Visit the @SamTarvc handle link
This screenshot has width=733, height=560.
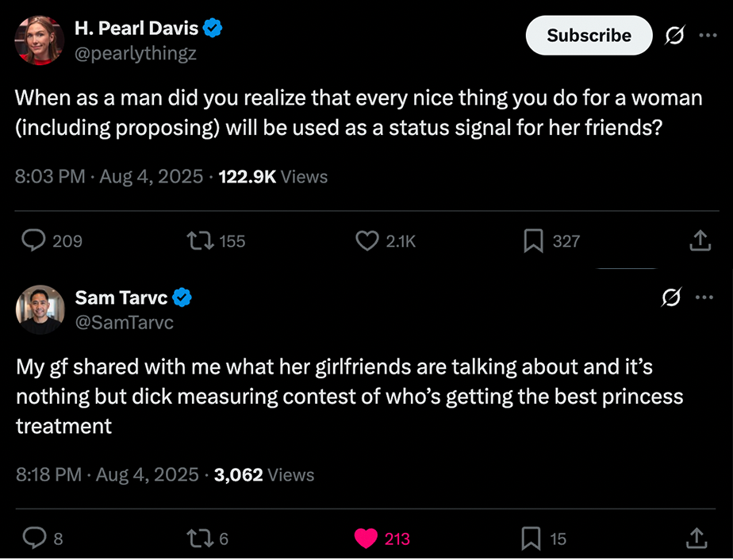[124, 323]
